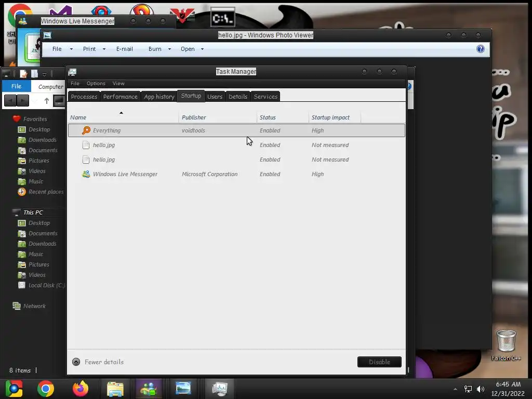Open Videos under Favorites
The image size is (532, 399).
click(x=32, y=171)
